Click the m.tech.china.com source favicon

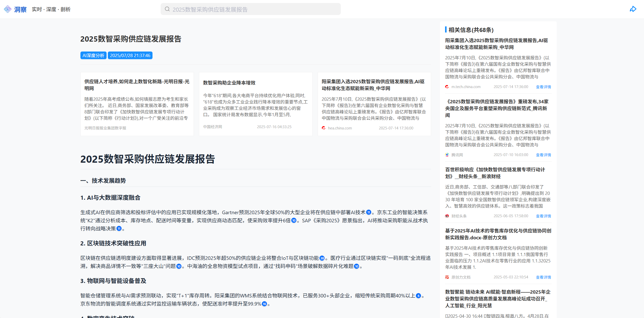coord(447,87)
